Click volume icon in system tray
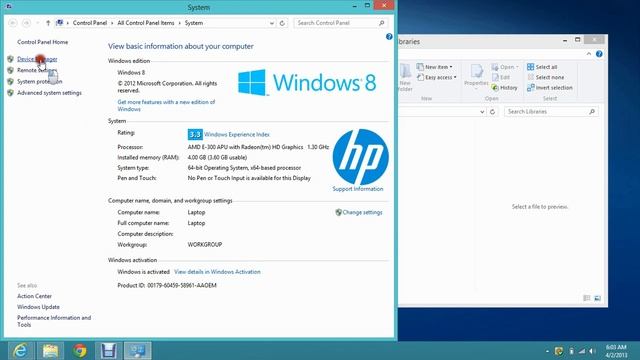Viewport: 640px width, 360px height. tap(592, 351)
